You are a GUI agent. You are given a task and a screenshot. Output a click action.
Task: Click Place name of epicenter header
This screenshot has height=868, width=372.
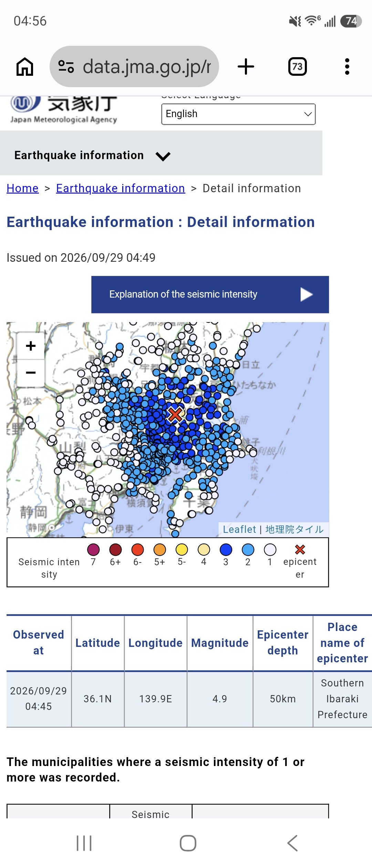(342, 643)
